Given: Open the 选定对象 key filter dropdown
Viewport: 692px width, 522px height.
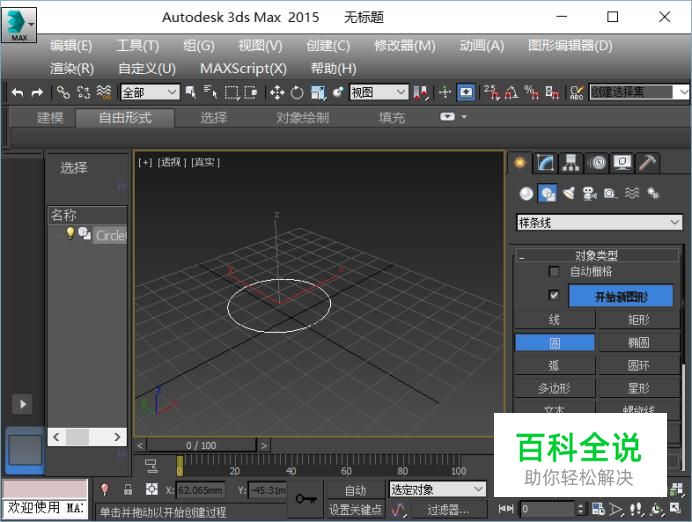Looking at the screenshot, I should [x=437, y=489].
